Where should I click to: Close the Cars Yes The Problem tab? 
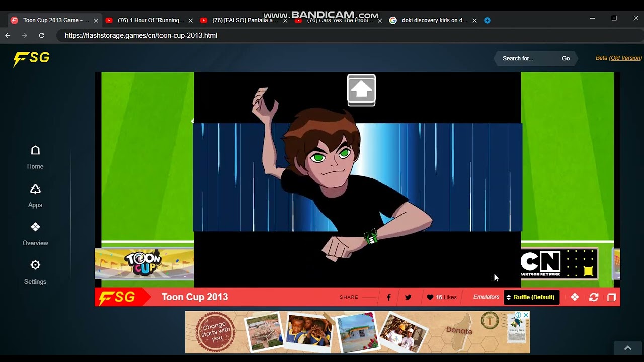click(x=380, y=21)
